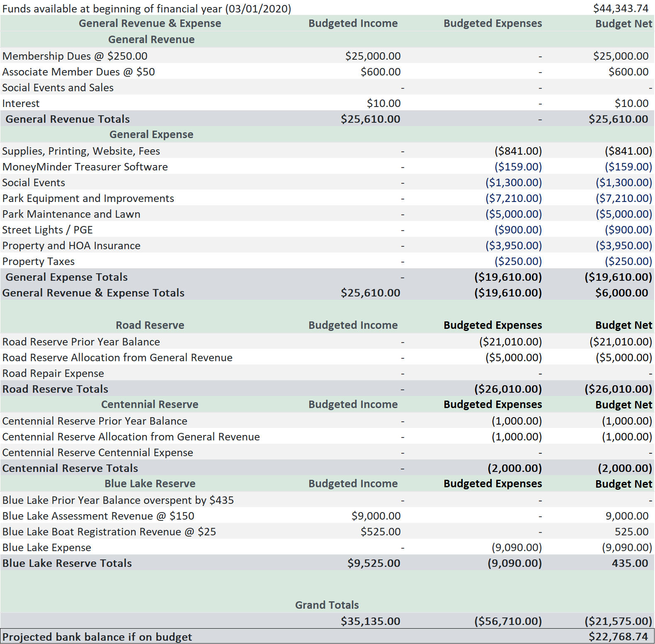Select 'Blue Lake Boat Registration Revenue @ $25' label
655x644 pixels.
(109, 532)
